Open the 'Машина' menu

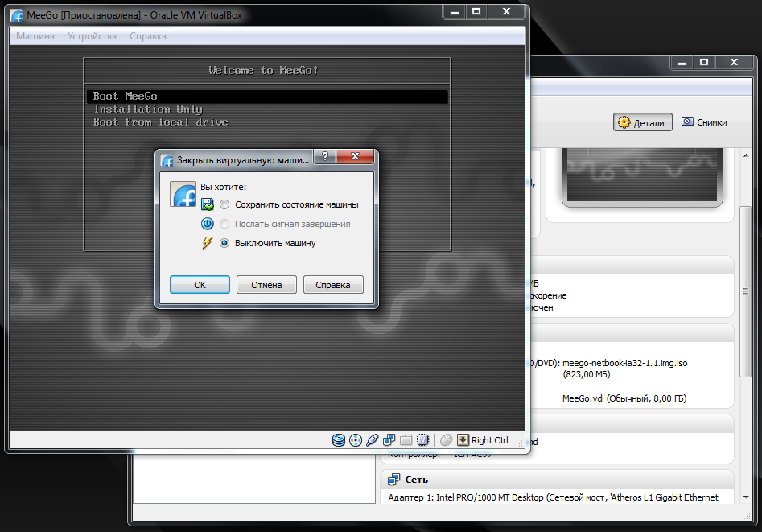tap(35, 36)
